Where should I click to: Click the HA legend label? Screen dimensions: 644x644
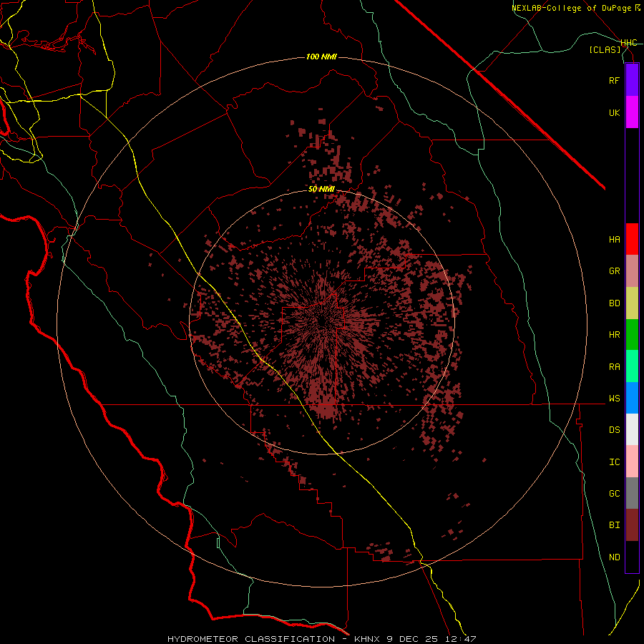[x=614, y=240]
